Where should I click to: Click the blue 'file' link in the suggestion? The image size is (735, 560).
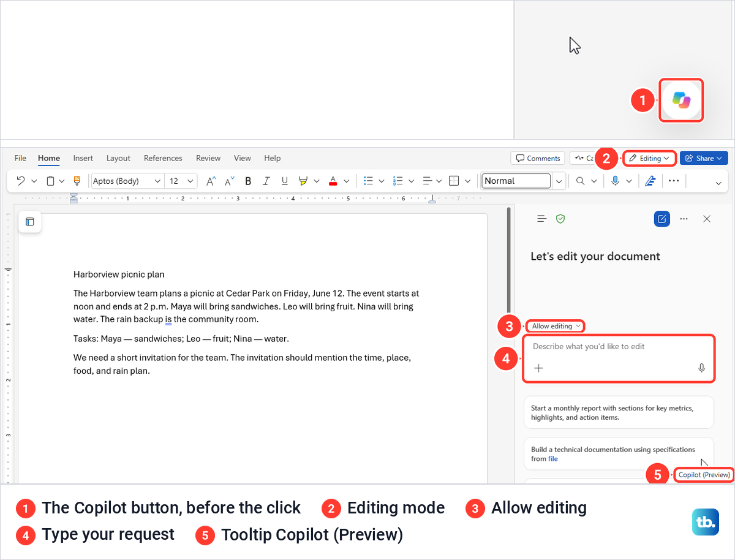pyautogui.click(x=553, y=458)
